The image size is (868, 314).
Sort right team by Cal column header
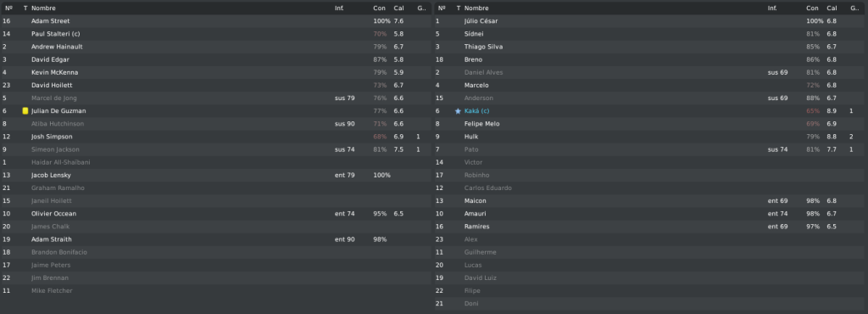pyautogui.click(x=832, y=8)
